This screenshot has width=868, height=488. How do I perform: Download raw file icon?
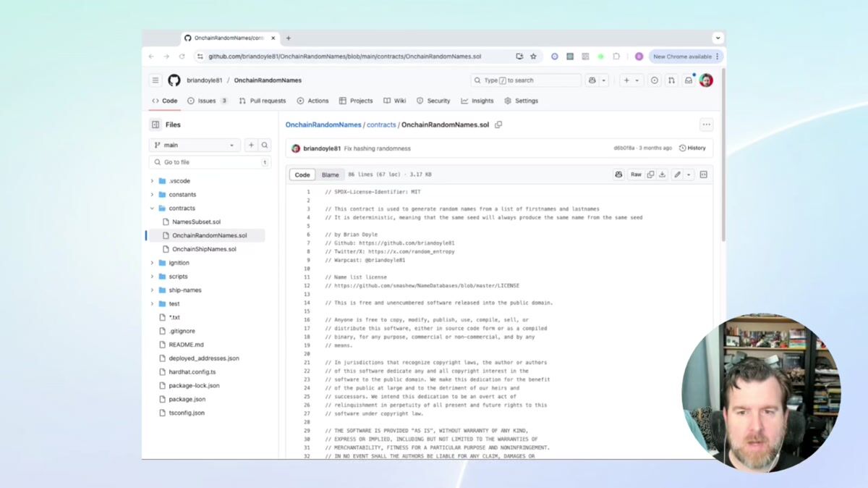tap(662, 174)
